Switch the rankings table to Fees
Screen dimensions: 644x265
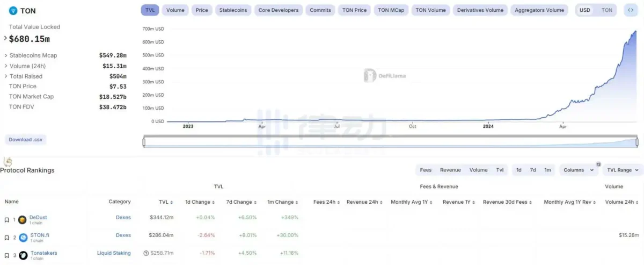[x=426, y=170]
